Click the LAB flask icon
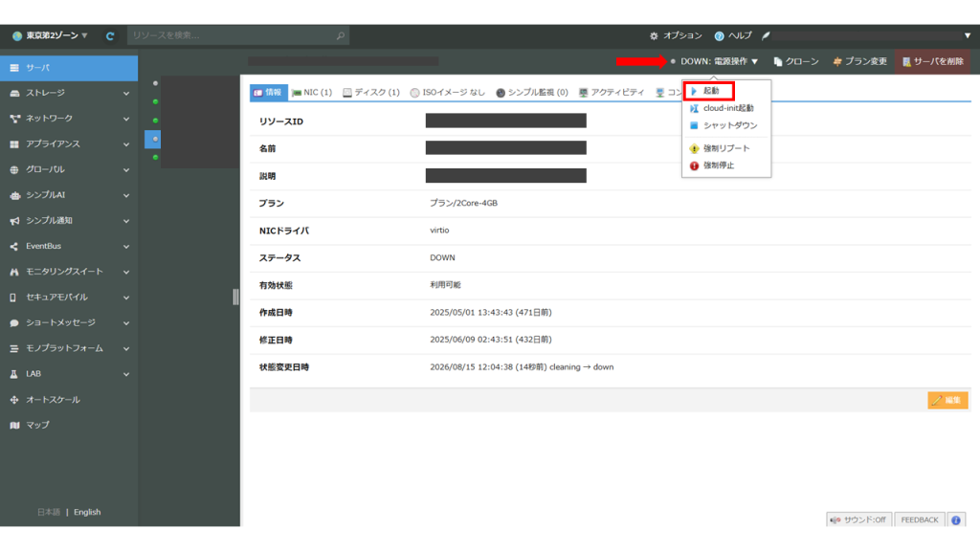 click(x=13, y=374)
